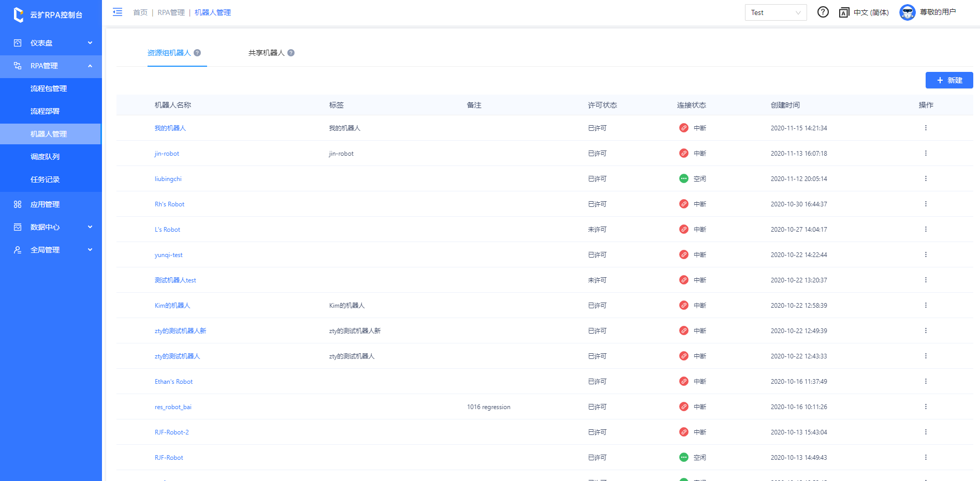
Task: Go to 首页 in the breadcrumb
Action: click(140, 12)
